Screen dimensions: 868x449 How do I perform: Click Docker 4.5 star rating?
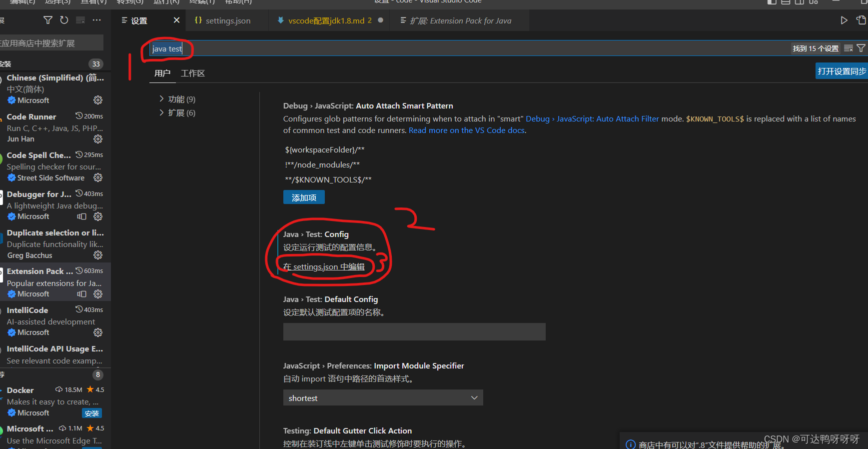pos(95,389)
